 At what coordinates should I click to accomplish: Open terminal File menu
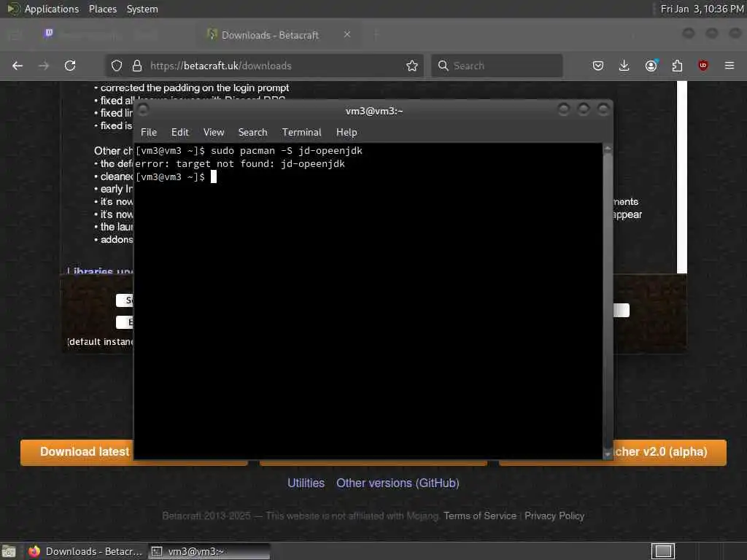[149, 133]
